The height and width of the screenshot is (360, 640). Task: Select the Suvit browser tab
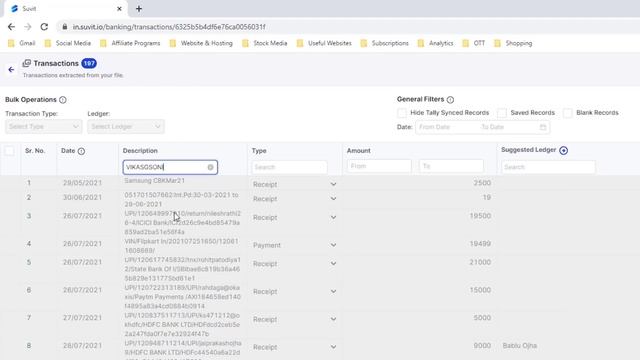coord(65,9)
